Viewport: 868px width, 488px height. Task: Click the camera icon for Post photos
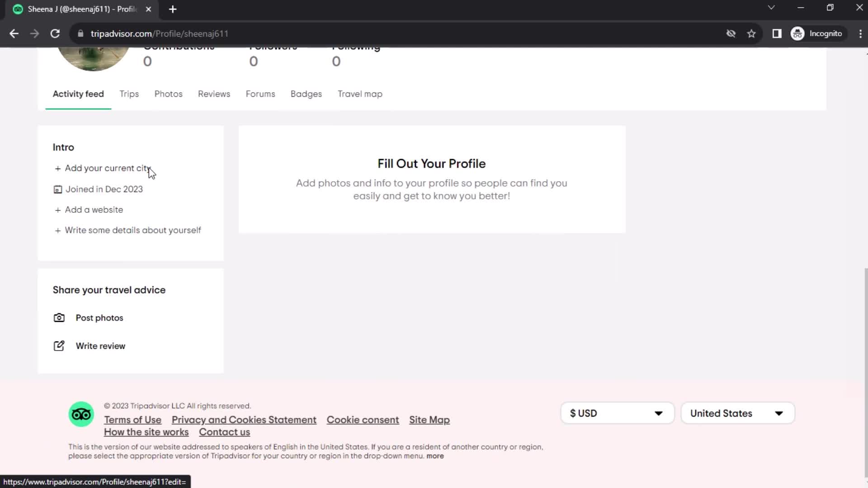pyautogui.click(x=59, y=318)
